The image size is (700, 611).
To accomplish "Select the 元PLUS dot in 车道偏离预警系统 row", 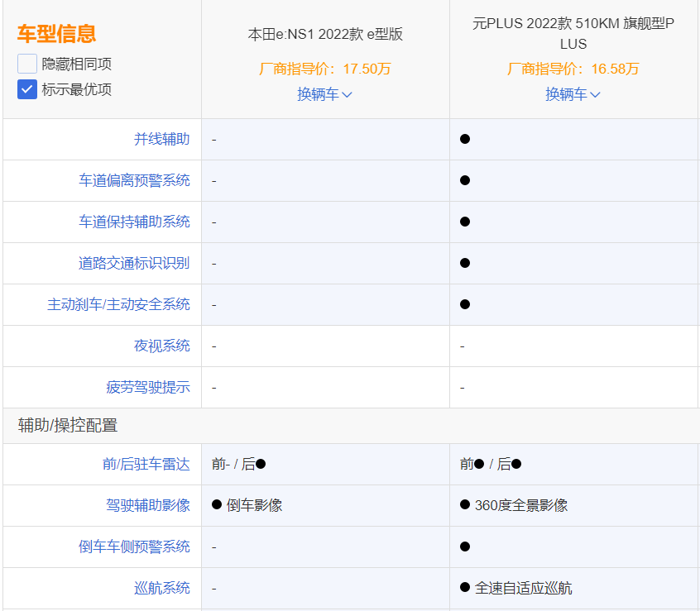I will coord(465,180).
